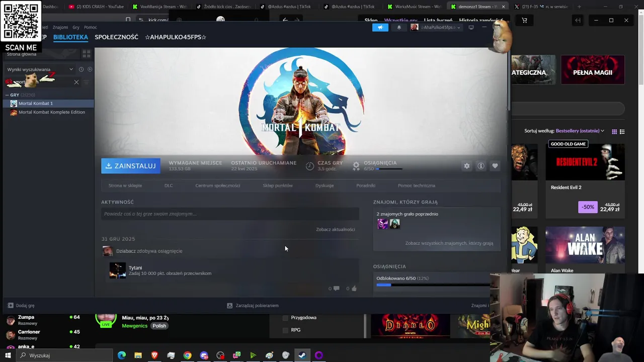This screenshot has width=644, height=362.
Task: Open new browser tab plus button
Action: pyautogui.click(x=579, y=7)
